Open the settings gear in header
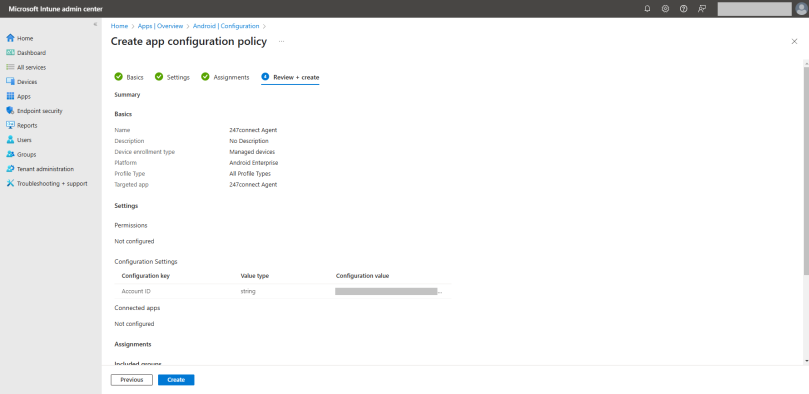This screenshot has width=809, height=394. tap(666, 9)
